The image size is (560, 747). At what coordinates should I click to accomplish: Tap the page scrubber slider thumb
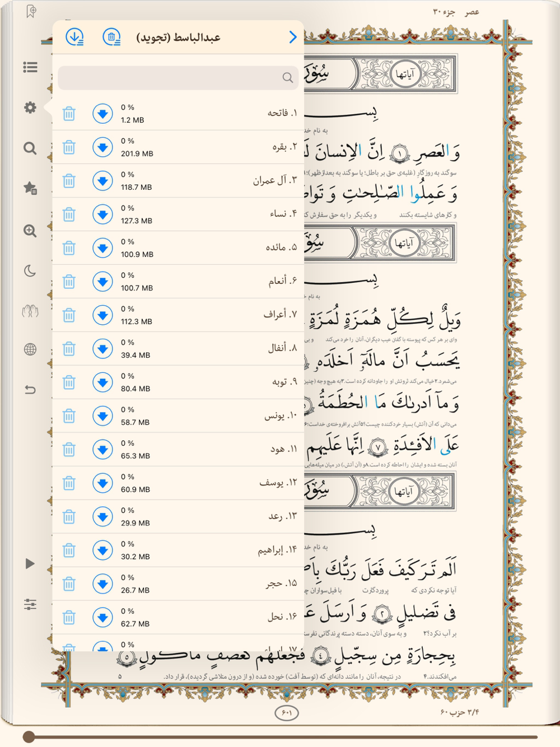(29, 736)
